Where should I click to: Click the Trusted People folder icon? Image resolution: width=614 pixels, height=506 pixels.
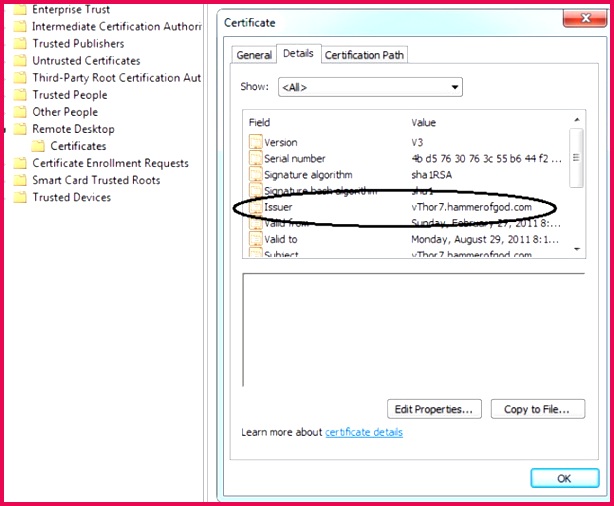(x=20, y=95)
